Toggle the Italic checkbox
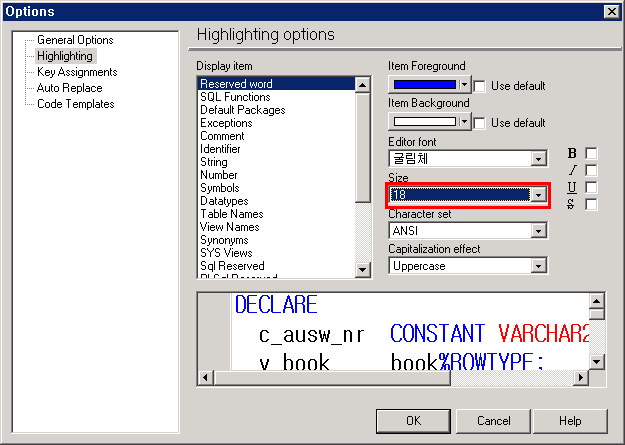 pos(591,170)
